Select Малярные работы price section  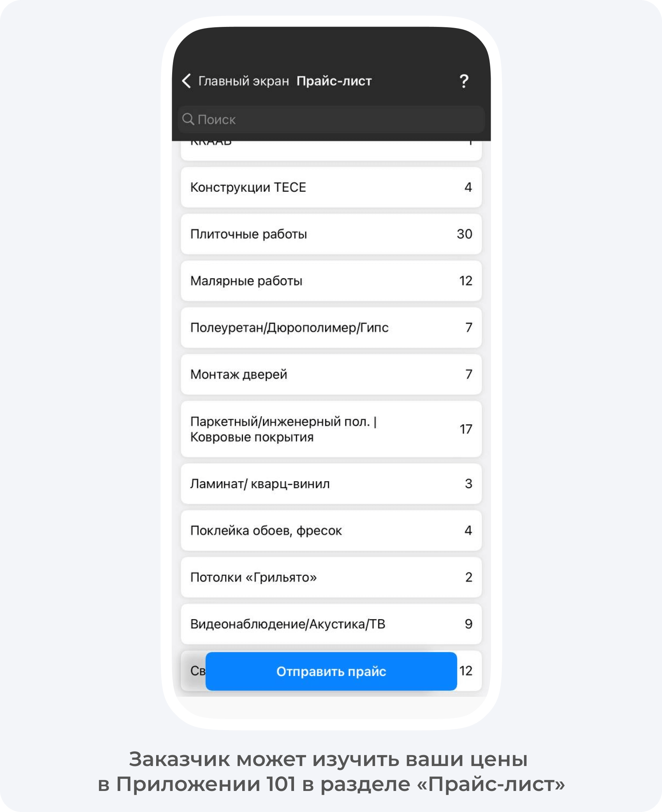tap(331, 281)
